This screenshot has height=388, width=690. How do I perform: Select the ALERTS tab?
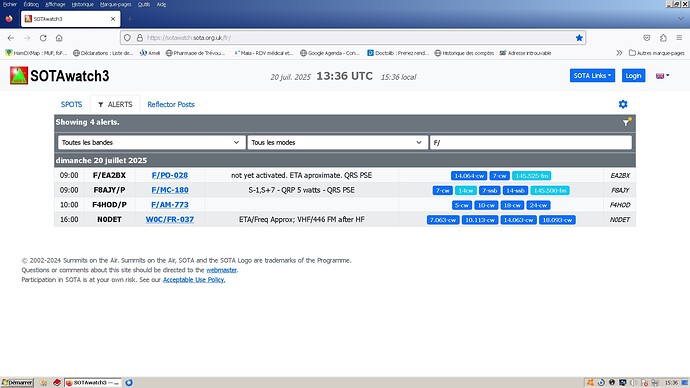pyautogui.click(x=115, y=104)
